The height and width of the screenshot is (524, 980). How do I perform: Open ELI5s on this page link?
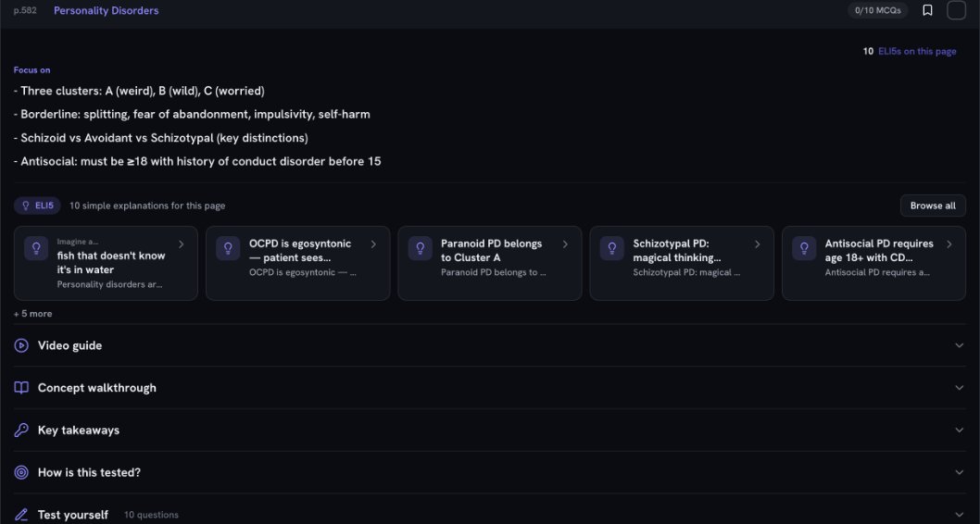pyautogui.click(x=917, y=51)
